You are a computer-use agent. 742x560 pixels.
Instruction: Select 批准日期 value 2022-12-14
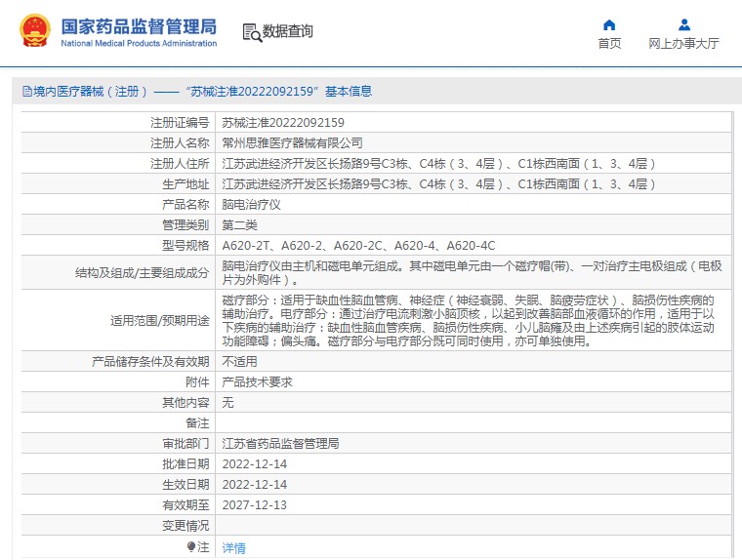[x=255, y=464]
